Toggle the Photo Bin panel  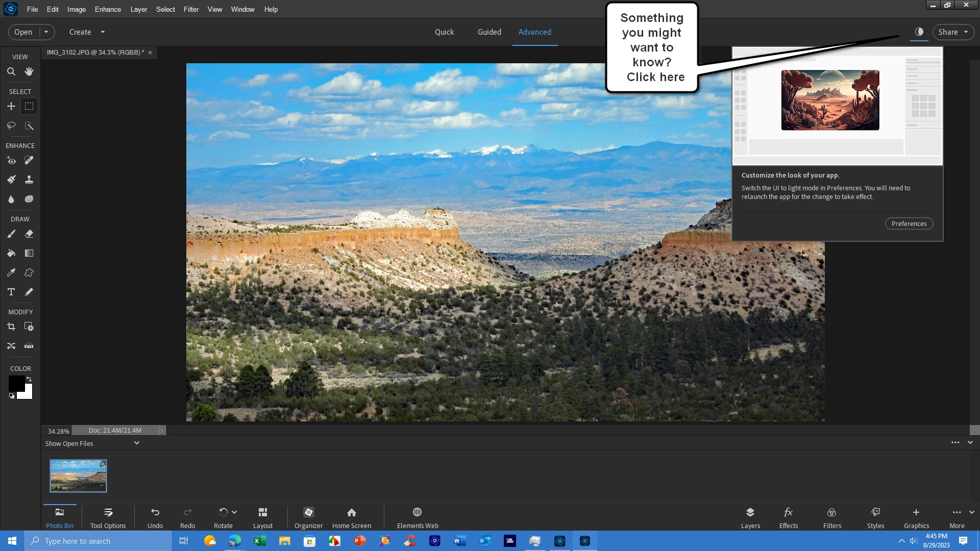click(x=60, y=517)
